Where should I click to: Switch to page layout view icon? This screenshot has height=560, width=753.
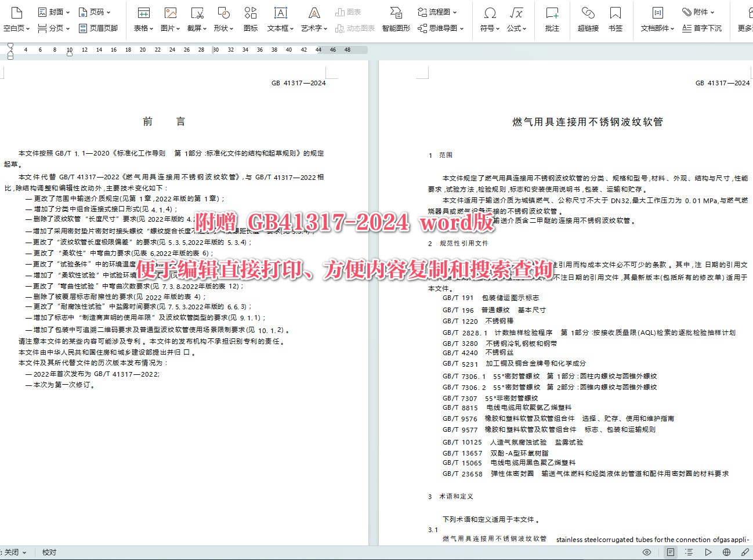671,552
